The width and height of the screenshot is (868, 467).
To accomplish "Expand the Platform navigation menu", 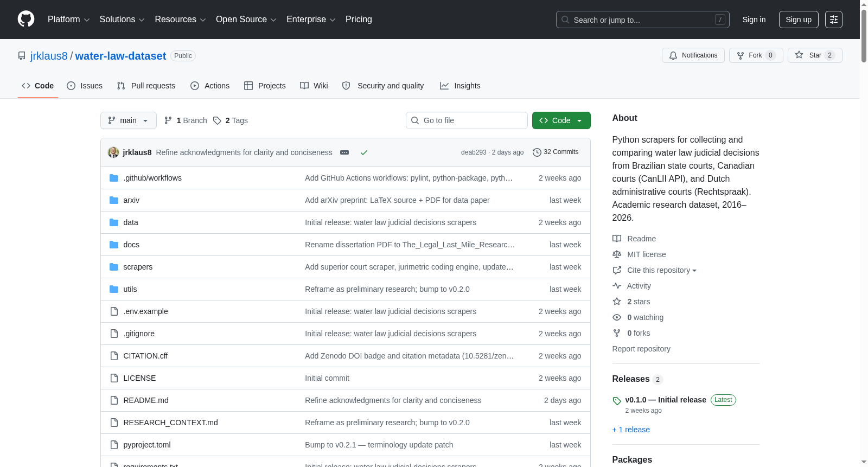I will (69, 20).
